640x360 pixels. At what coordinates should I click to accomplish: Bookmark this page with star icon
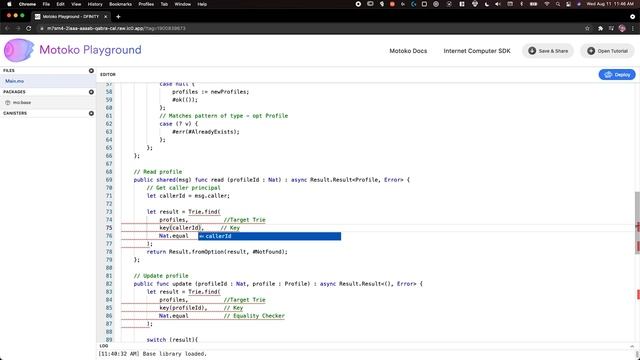(x=587, y=28)
